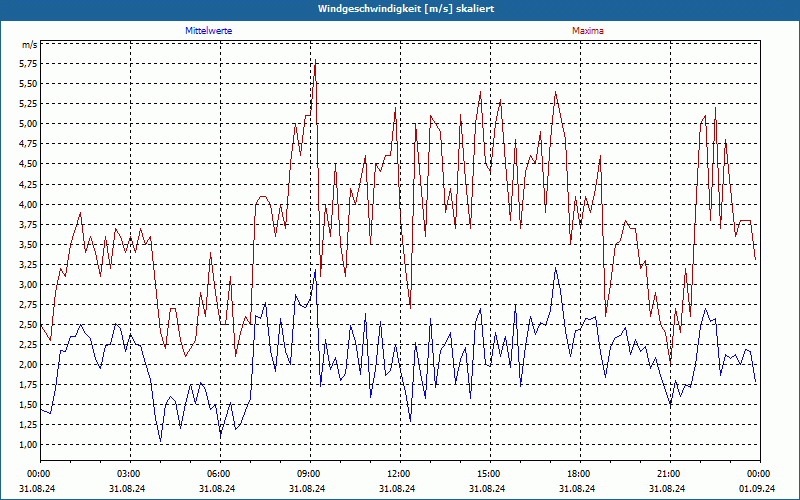The width and height of the screenshot is (800, 500).
Task: Click the '3,00' y-axis value
Action: tap(28, 284)
